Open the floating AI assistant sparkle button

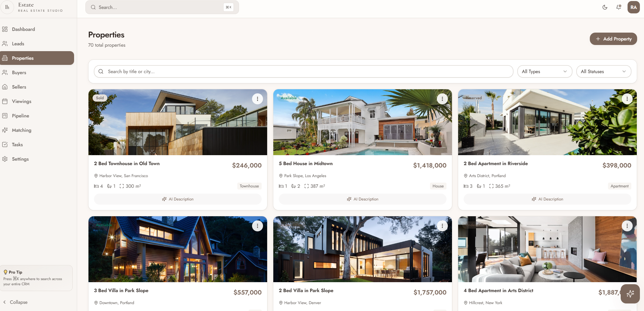point(630,294)
